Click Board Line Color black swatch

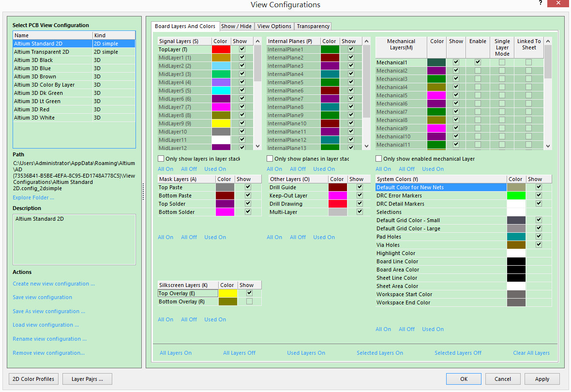(516, 262)
